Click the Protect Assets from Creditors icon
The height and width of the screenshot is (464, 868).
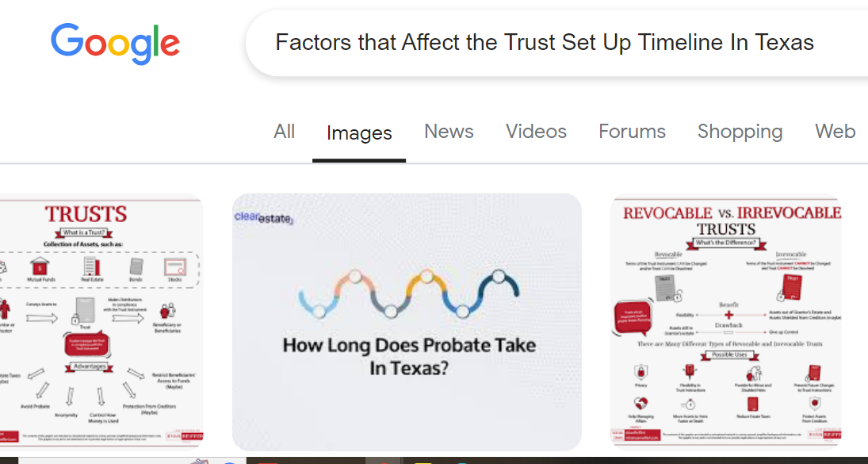(816, 403)
